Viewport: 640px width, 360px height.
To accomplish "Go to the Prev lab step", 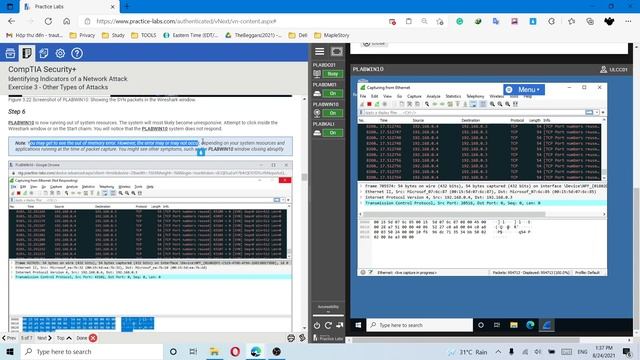I will (9, 338).
